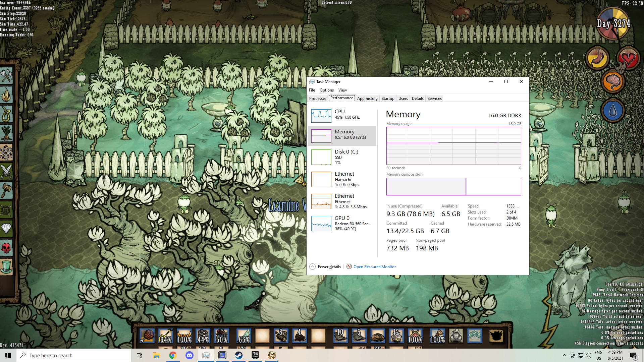Select the log stack of 8 in inventory
The width and height of the screenshot is (644, 362).
[x=281, y=336]
